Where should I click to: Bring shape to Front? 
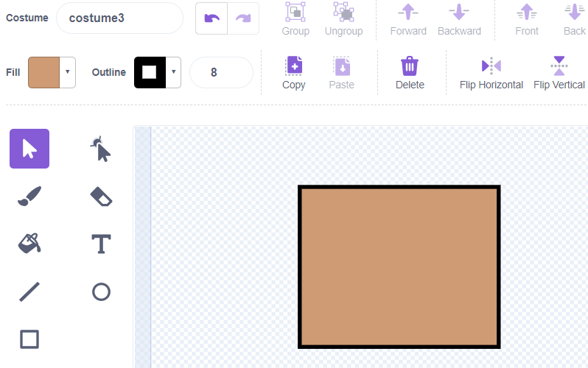527,19
